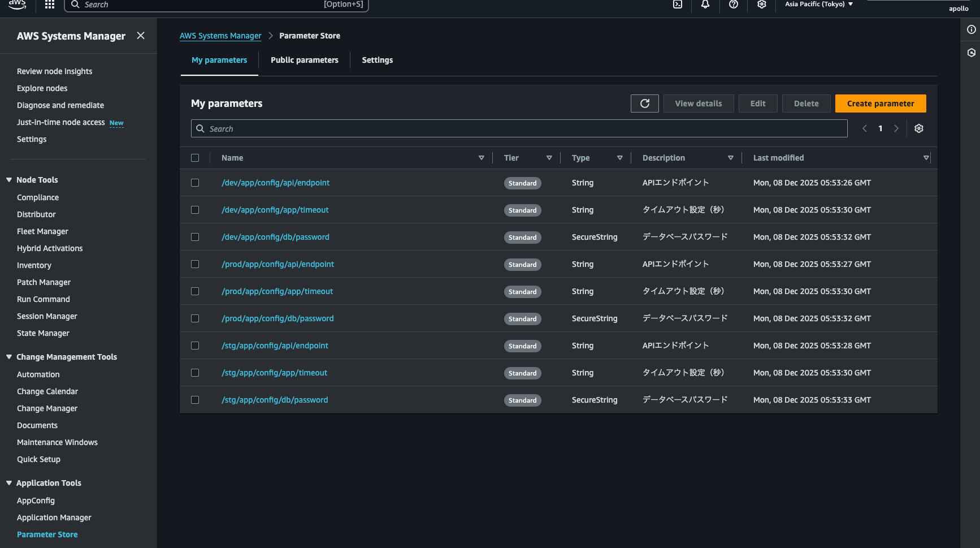Click the help question mark icon
Screen dimensions: 980x548
[734, 5]
